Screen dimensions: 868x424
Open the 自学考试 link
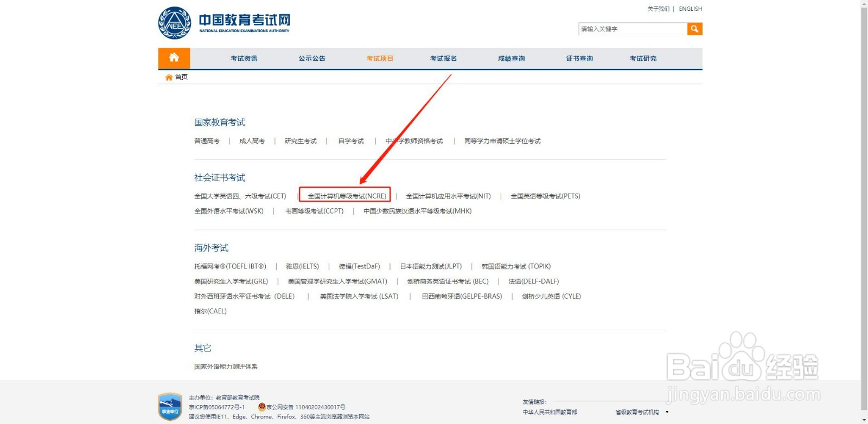click(351, 141)
